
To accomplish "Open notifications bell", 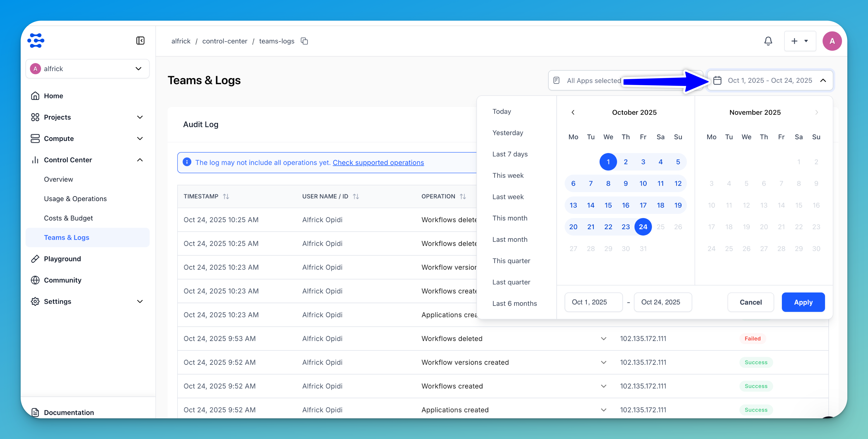I will (768, 41).
